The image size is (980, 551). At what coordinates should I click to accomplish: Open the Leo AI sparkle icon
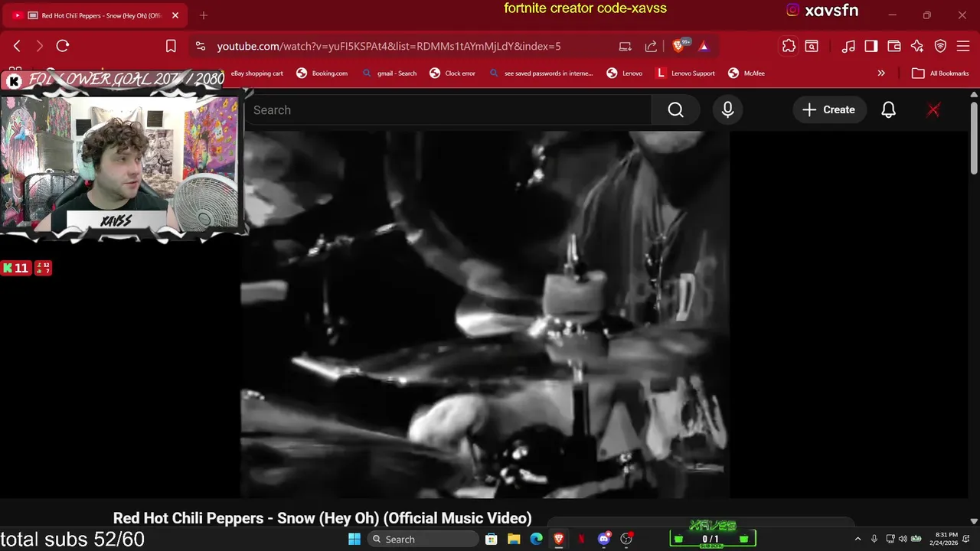click(917, 46)
